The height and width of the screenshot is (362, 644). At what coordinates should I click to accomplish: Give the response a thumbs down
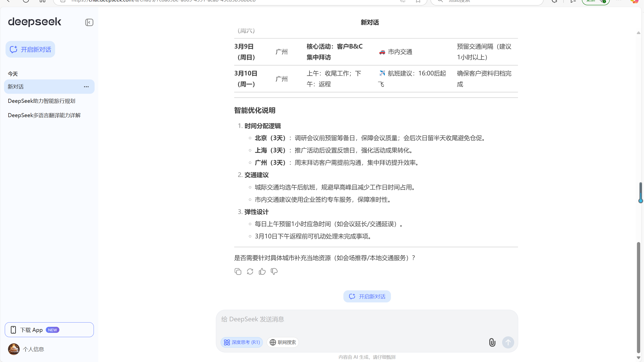coord(274,271)
